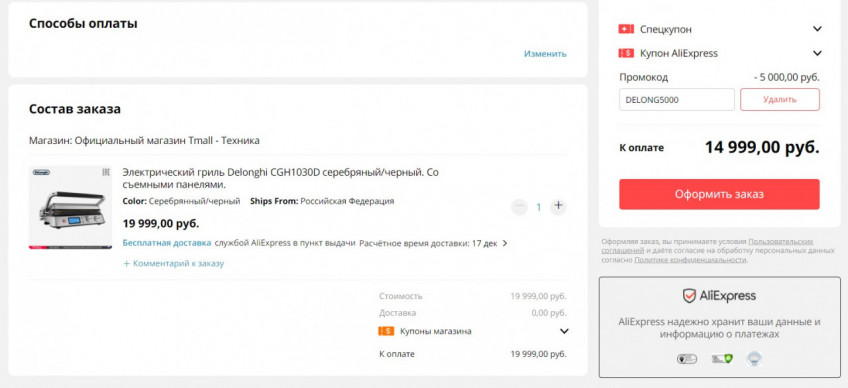The width and height of the screenshot is (848, 388).
Task: Click the Доставка 0,00 руб. value
Action: point(549,313)
